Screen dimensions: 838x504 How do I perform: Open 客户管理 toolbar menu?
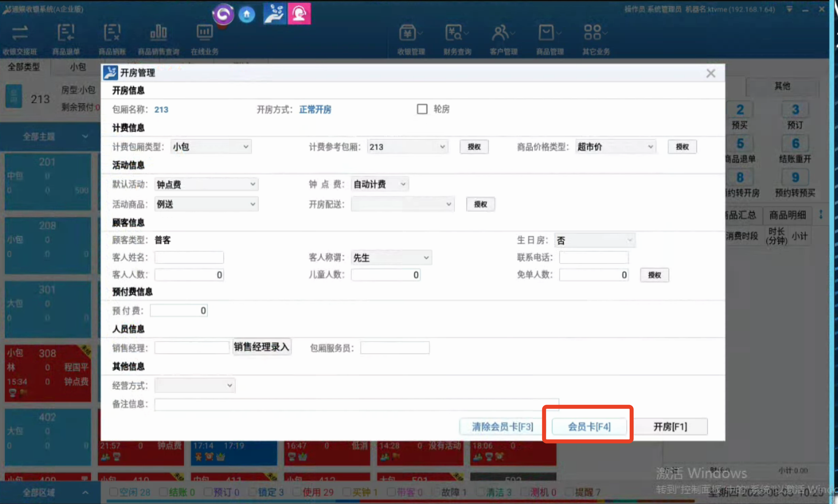(x=504, y=39)
